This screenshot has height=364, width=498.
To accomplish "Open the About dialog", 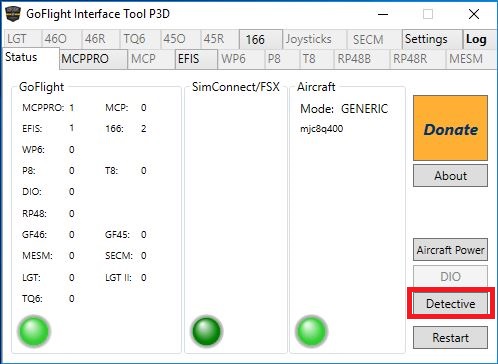I will [x=450, y=176].
